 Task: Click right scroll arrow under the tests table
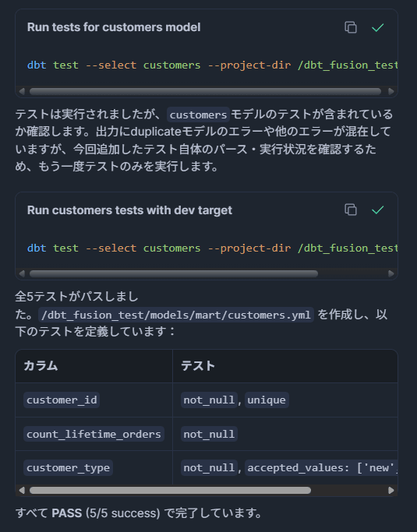(x=390, y=490)
